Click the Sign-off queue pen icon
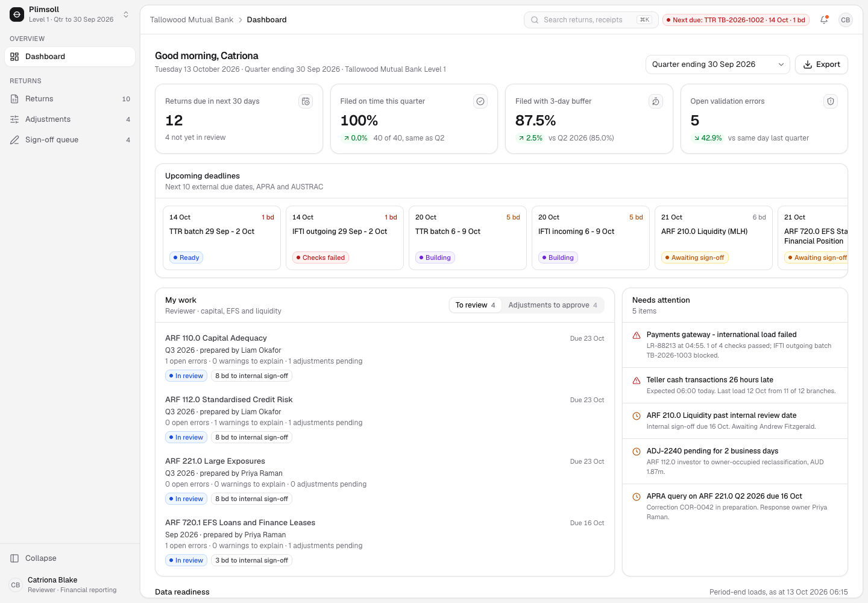The image size is (868, 603). pos(14,140)
